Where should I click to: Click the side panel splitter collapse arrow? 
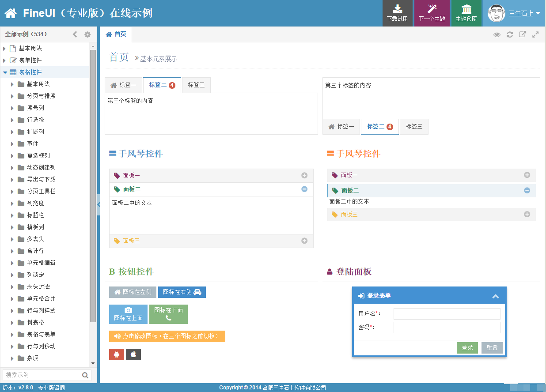click(99, 204)
